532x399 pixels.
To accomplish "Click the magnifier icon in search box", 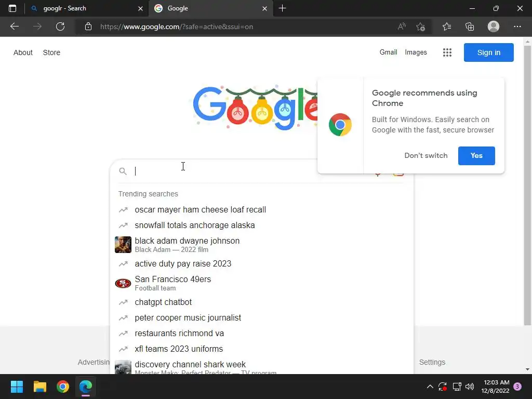I will [x=123, y=171].
